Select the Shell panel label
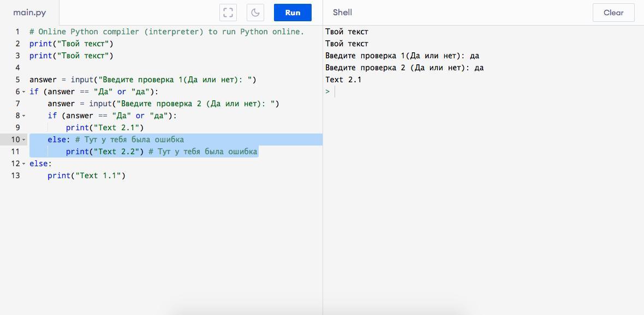The height and width of the screenshot is (315, 644). (x=342, y=13)
